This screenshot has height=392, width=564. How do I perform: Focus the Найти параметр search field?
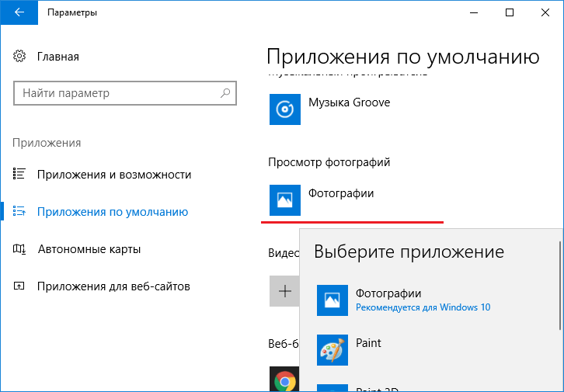coord(125,93)
